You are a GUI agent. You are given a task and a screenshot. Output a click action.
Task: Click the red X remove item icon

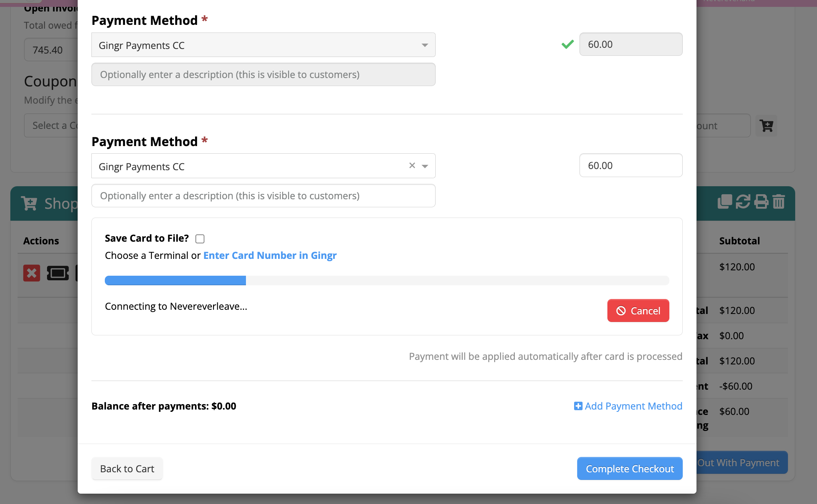click(32, 273)
